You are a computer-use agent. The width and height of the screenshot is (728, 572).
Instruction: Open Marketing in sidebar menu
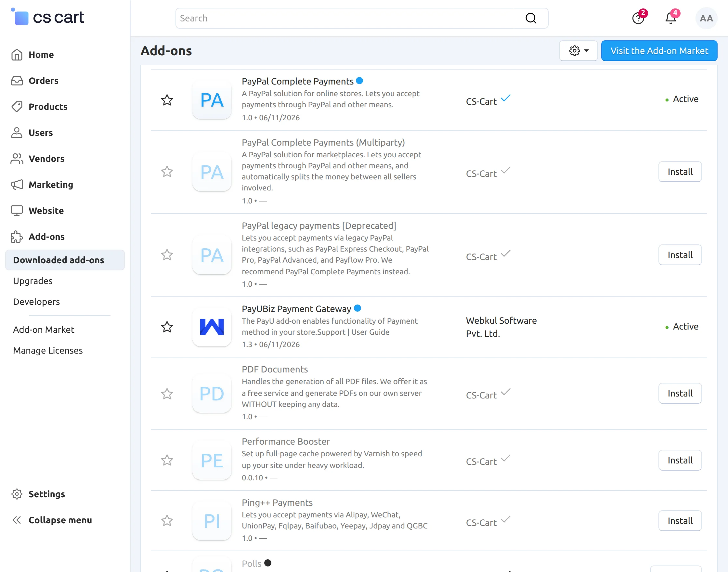coord(51,185)
